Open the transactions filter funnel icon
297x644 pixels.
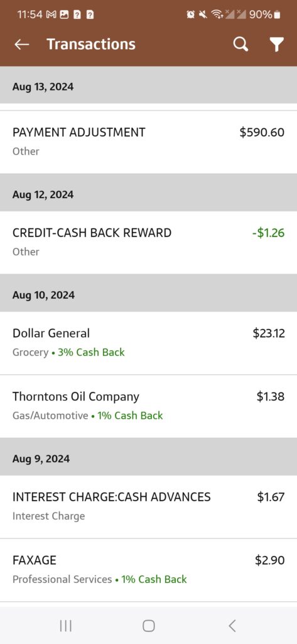point(277,45)
